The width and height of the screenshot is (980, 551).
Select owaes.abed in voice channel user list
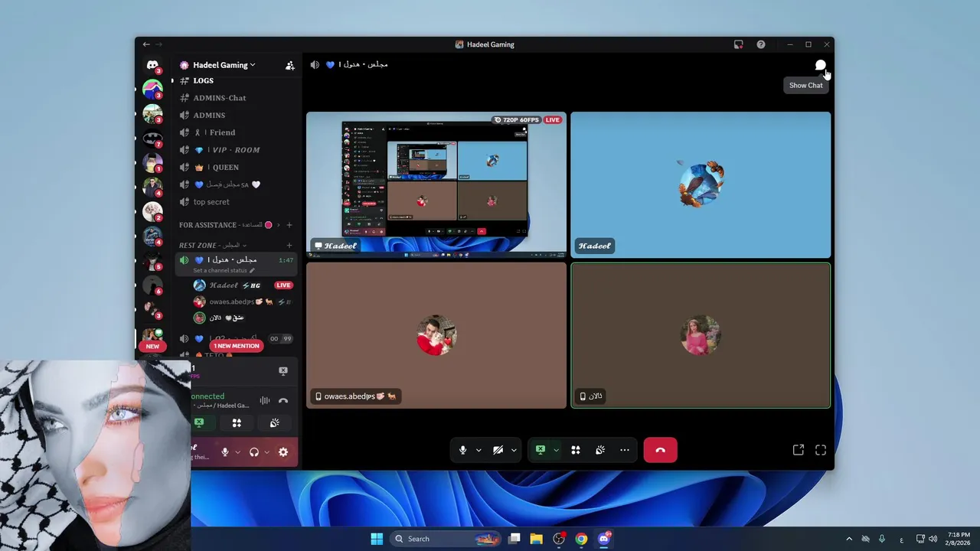243,302
